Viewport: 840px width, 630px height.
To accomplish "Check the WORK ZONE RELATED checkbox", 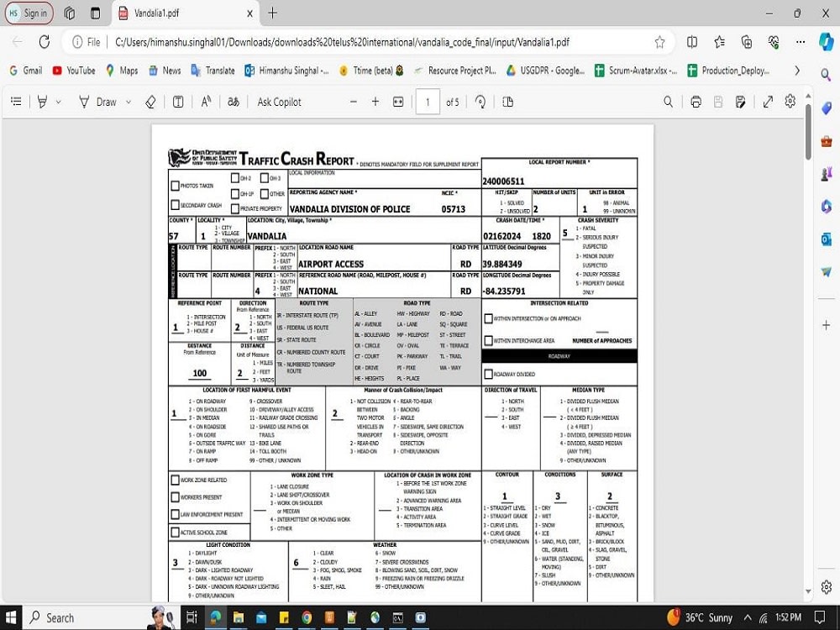I will click(x=175, y=480).
